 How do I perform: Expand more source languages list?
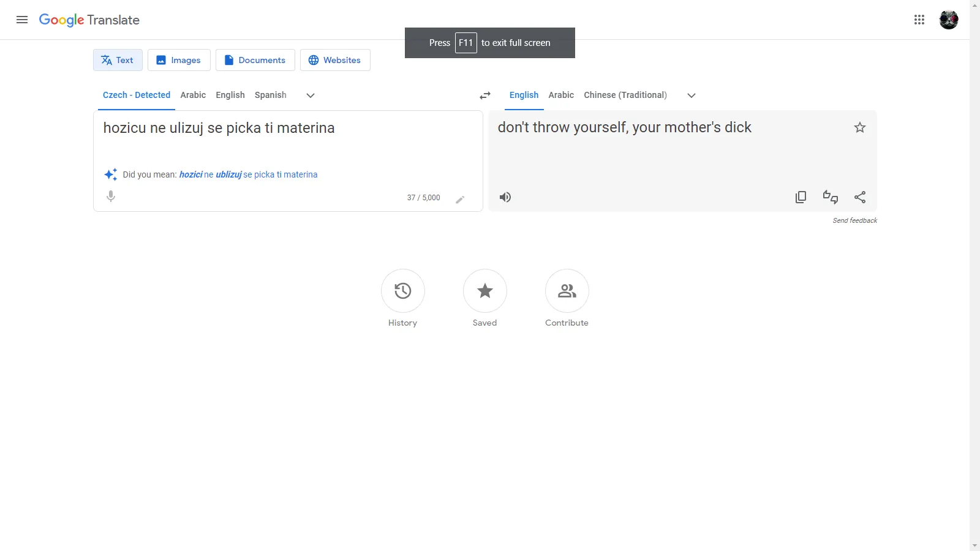pyautogui.click(x=311, y=96)
